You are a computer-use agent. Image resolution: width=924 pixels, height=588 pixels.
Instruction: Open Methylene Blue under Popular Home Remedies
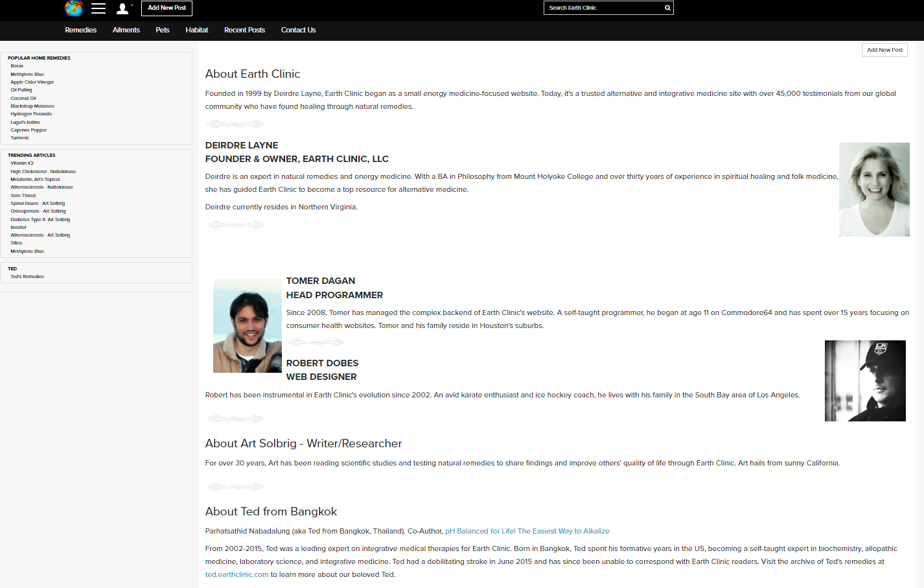(x=27, y=75)
